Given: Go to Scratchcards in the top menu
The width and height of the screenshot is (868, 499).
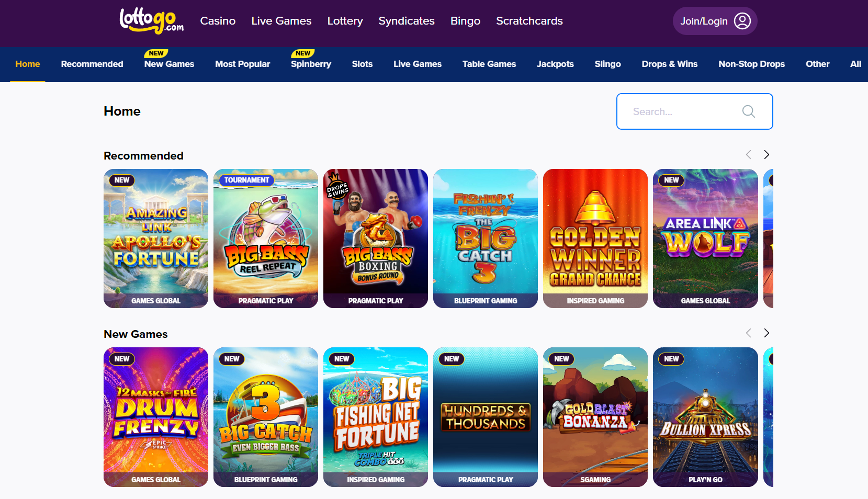Looking at the screenshot, I should [x=529, y=21].
